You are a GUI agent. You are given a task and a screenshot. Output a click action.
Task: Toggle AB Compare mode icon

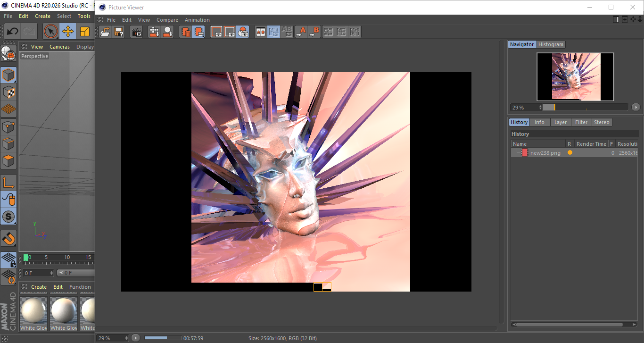click(260, 32)
